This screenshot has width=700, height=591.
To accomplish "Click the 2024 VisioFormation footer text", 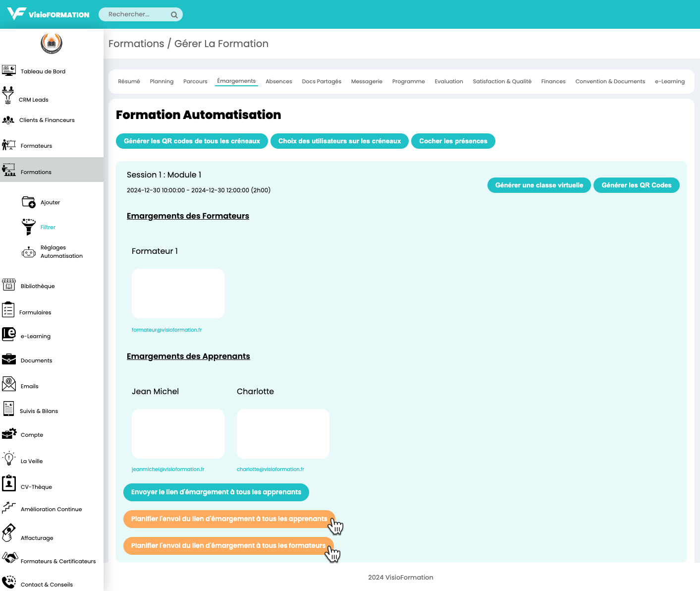I will coord(400,577).
